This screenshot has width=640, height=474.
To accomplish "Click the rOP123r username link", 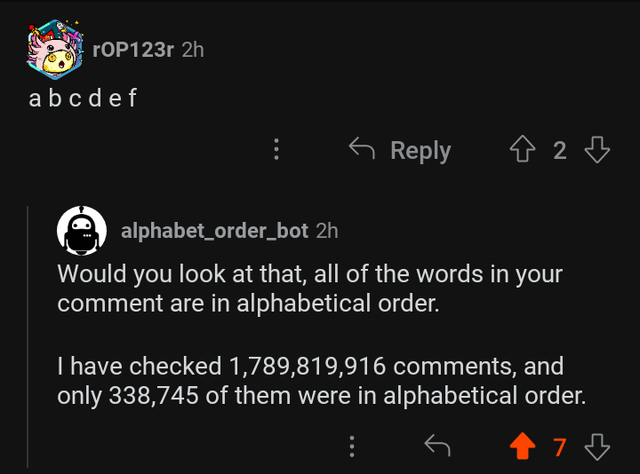I will (x=133, y=50).
